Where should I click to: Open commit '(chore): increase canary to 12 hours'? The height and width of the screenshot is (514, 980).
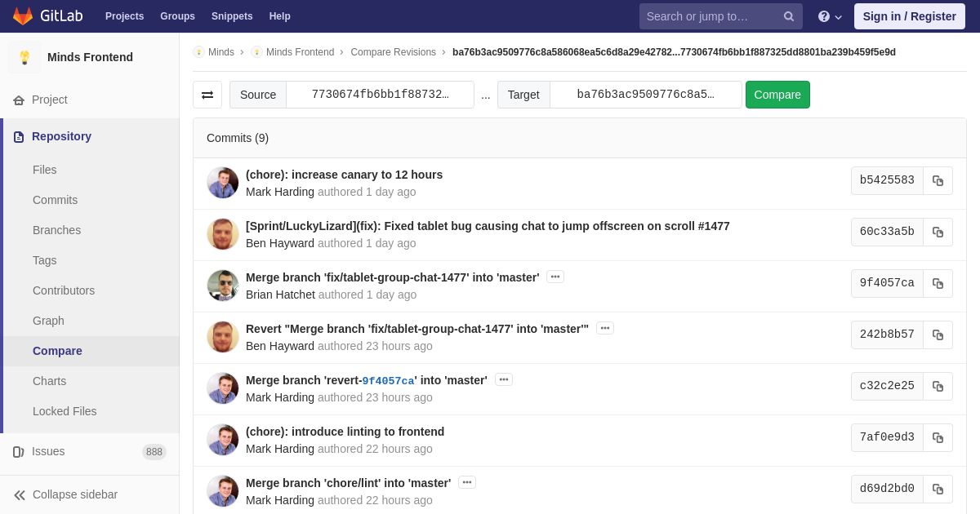[344, 175]
